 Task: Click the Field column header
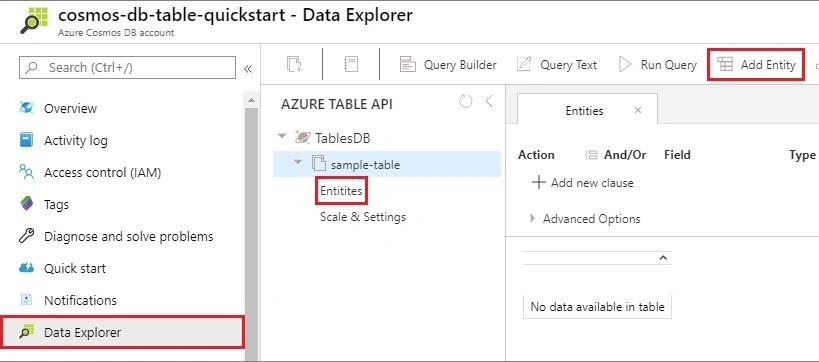point(677,155)
